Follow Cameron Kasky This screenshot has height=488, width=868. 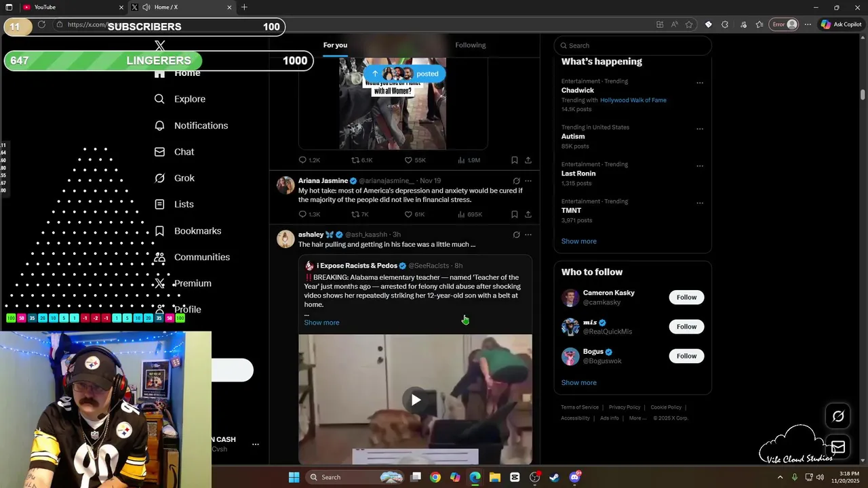(686, 298)
